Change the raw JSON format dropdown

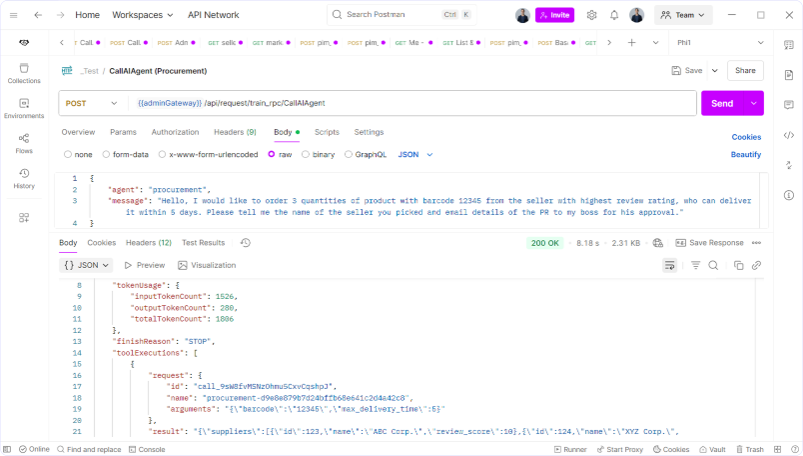415,154
